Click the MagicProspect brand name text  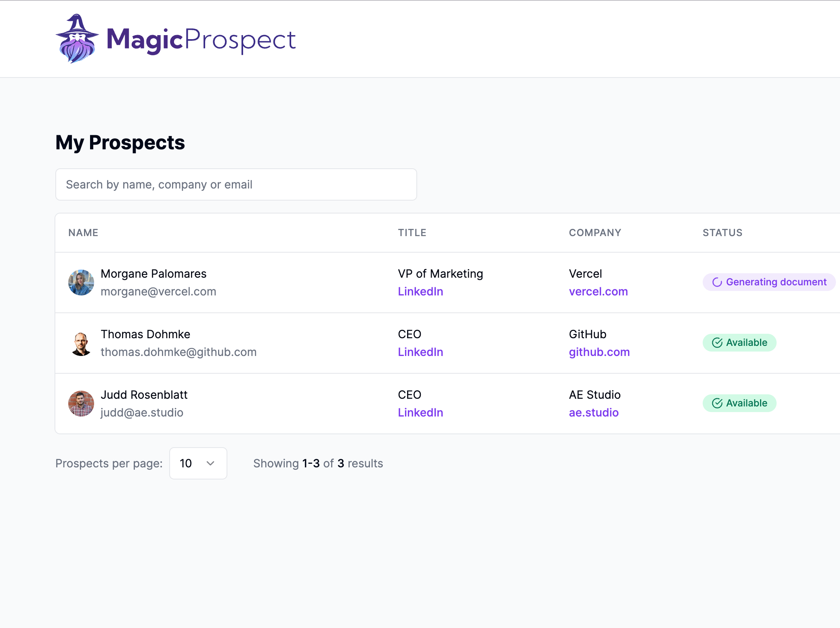tap(201, 40)
